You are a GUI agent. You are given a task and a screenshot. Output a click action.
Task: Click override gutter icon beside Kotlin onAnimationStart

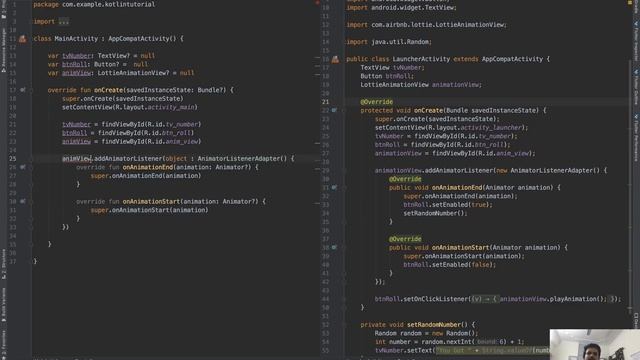click(x=23, y=201)
